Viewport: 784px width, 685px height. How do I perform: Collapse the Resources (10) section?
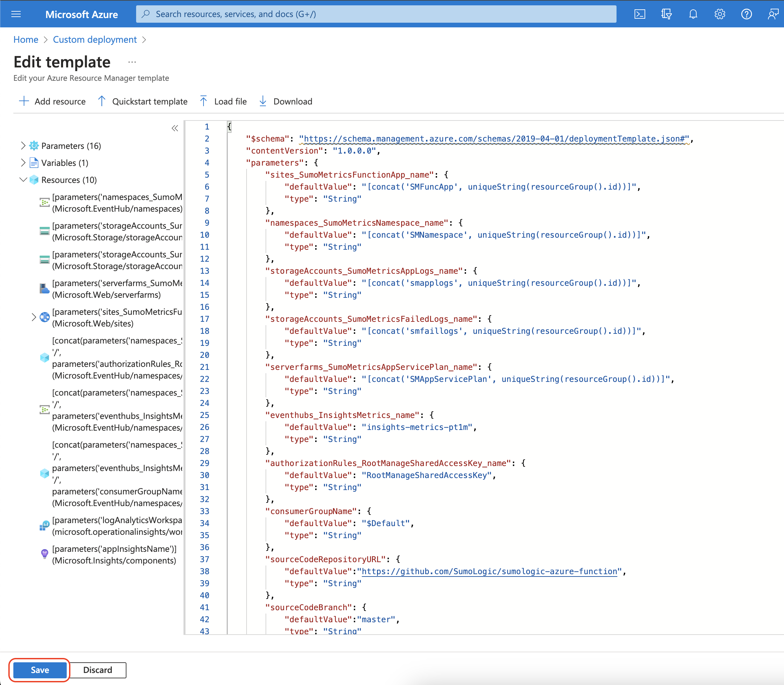click(23, 180)
